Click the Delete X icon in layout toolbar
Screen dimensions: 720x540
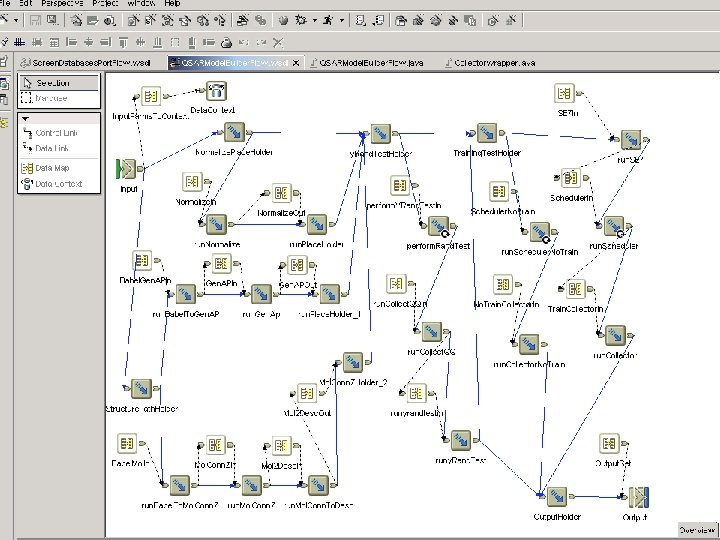click(x=277, y=43)
